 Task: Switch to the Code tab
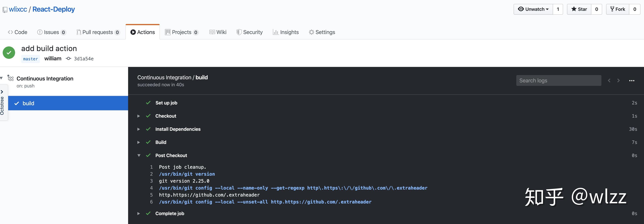point(17,32)
